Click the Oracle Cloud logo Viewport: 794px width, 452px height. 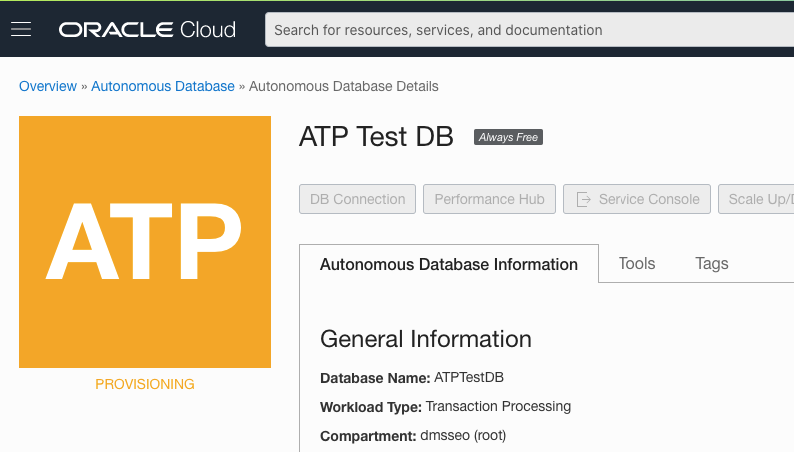click(x=147, y=30)
